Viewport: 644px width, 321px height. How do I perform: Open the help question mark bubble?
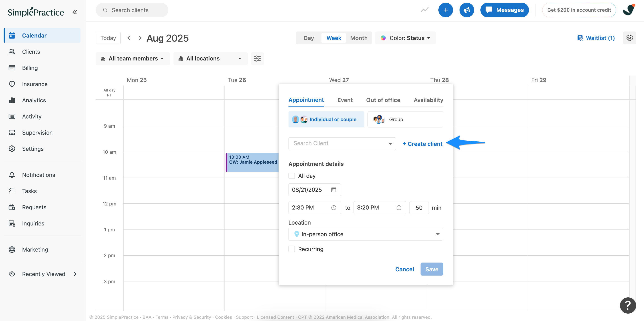pyautogui.click(x=628, y=305)
